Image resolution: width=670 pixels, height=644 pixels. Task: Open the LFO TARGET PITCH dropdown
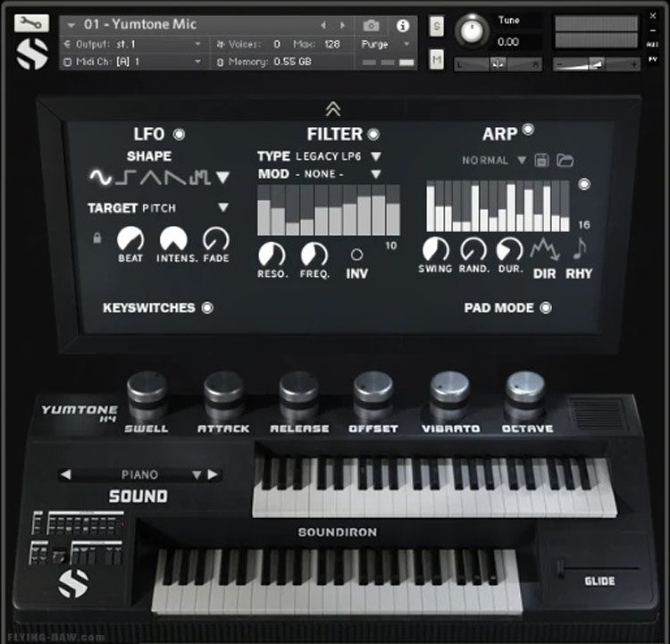(x=223, y=208)
